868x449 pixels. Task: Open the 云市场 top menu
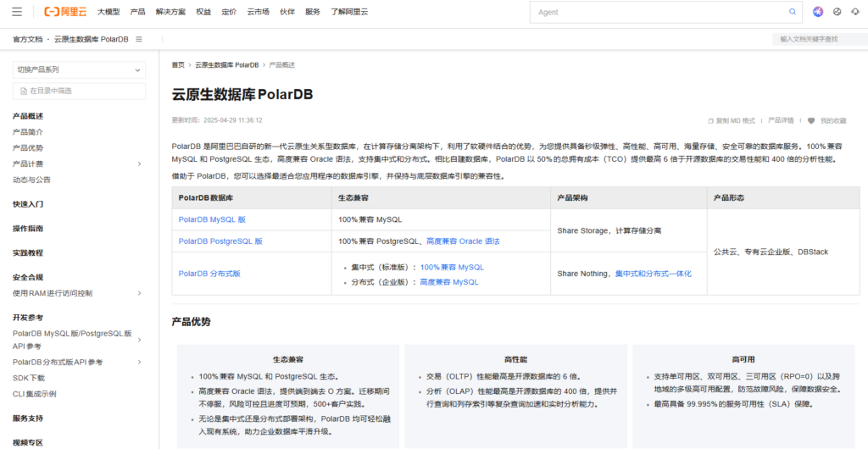(258, 12)
